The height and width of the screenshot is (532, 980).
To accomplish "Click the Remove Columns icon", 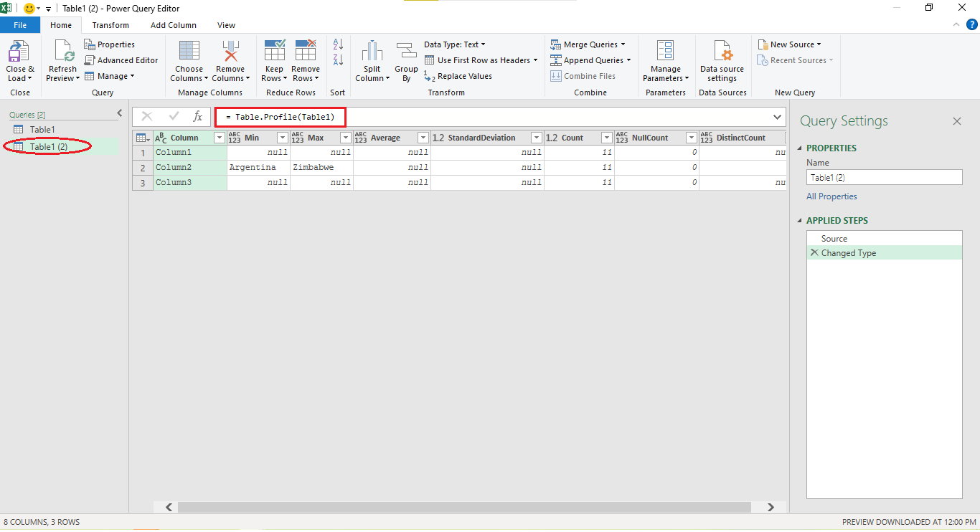I will tap(230, 52).
